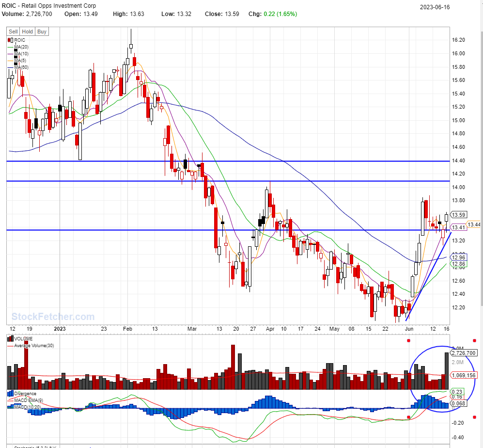483x448 pixels.
Task: Click the May label on the date axis
Action: click(334, 329)
